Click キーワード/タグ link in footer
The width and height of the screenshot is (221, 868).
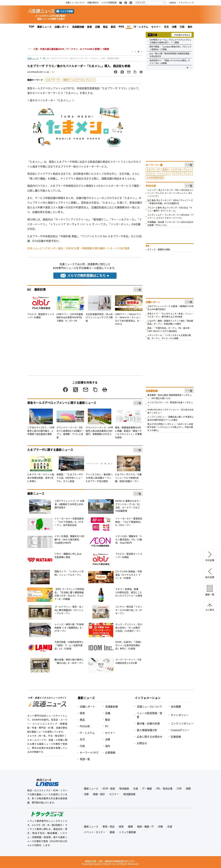tap(89, 752)
